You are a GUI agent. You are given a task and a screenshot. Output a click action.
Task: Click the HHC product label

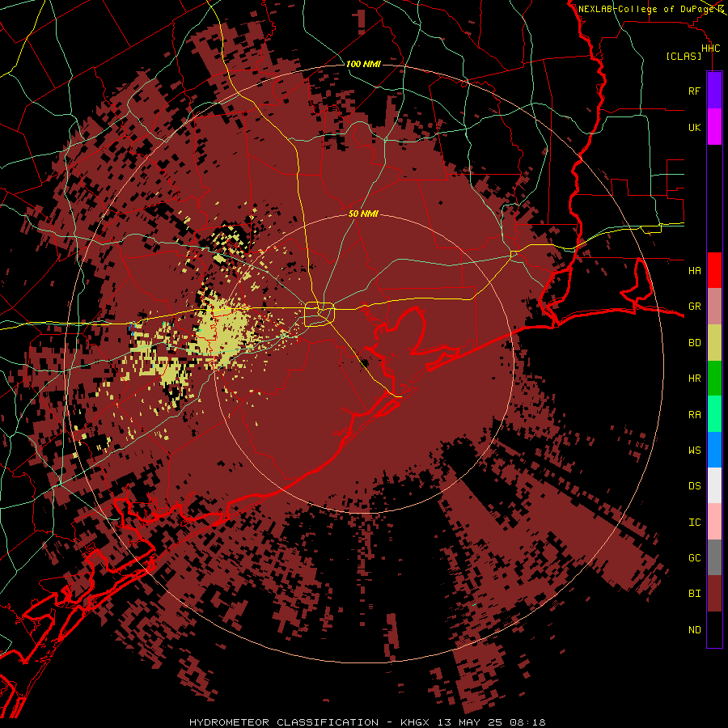pyautogui.click(x=710, y=49)
